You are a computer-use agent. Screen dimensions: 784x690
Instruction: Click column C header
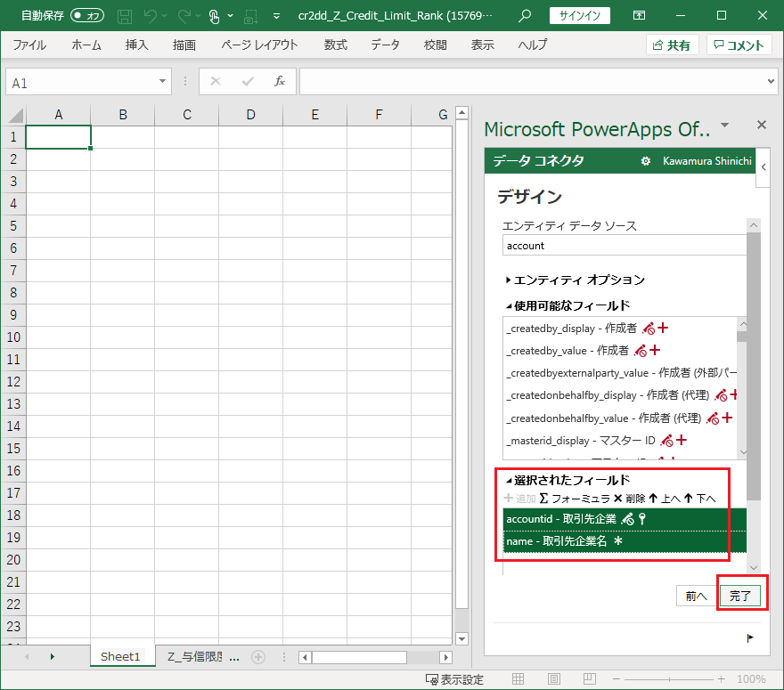[x=186, y=115]
